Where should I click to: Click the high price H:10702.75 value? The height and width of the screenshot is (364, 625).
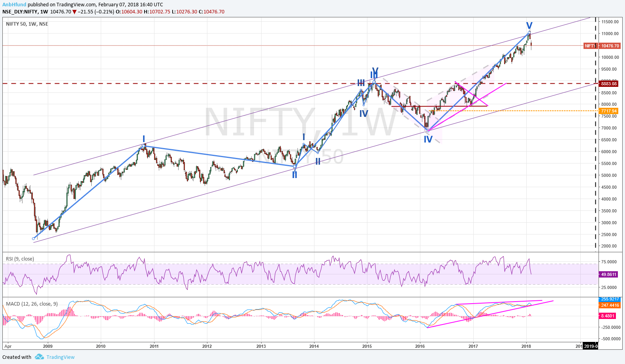(157, 12)
